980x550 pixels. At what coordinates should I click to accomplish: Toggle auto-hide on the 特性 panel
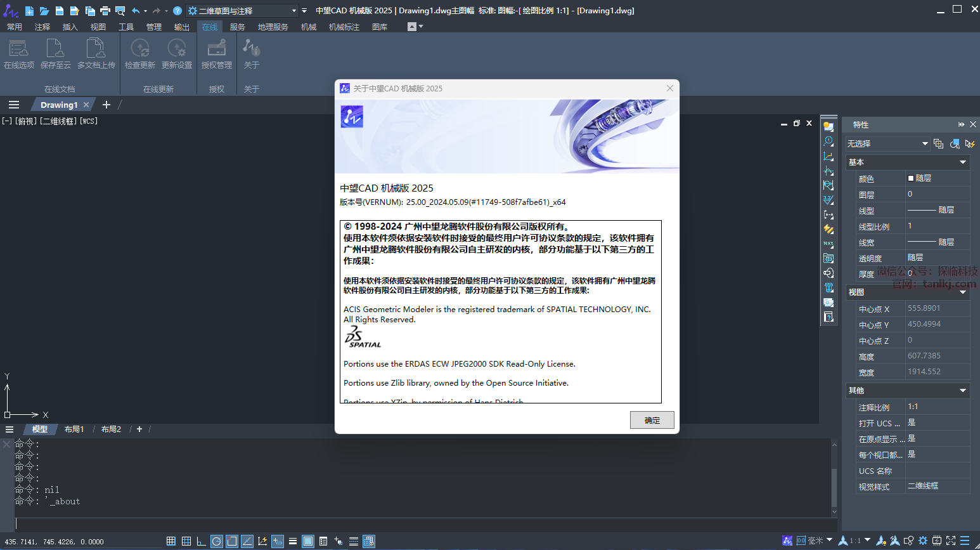point(962,124)
